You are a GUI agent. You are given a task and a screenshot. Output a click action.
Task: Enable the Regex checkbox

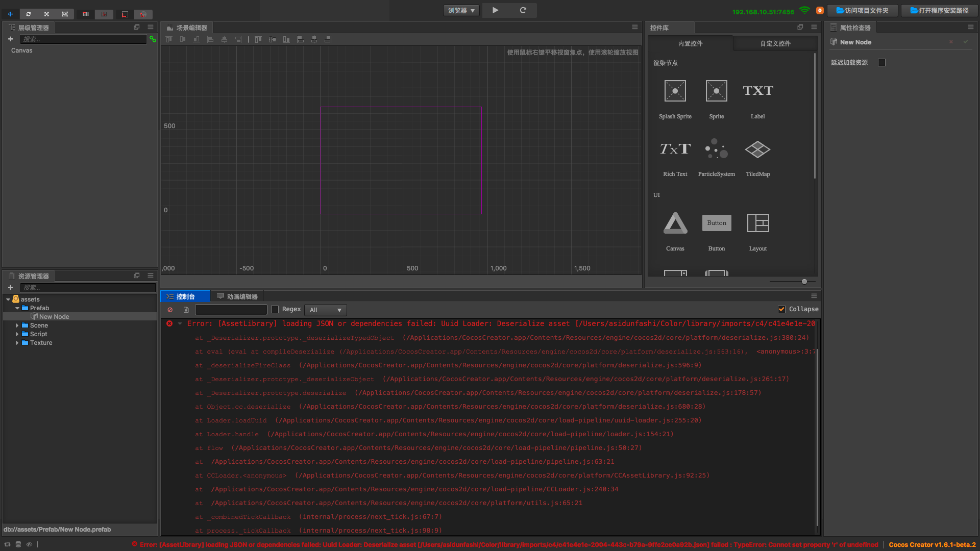point(275,309)
